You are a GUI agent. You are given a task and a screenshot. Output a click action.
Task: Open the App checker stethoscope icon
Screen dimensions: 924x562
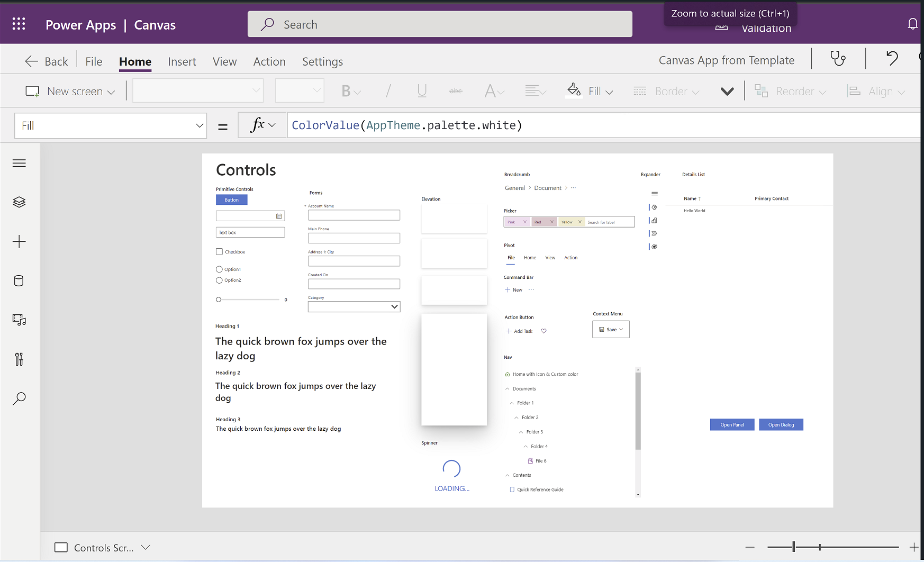pyautogui.click(x=838, y=59)
